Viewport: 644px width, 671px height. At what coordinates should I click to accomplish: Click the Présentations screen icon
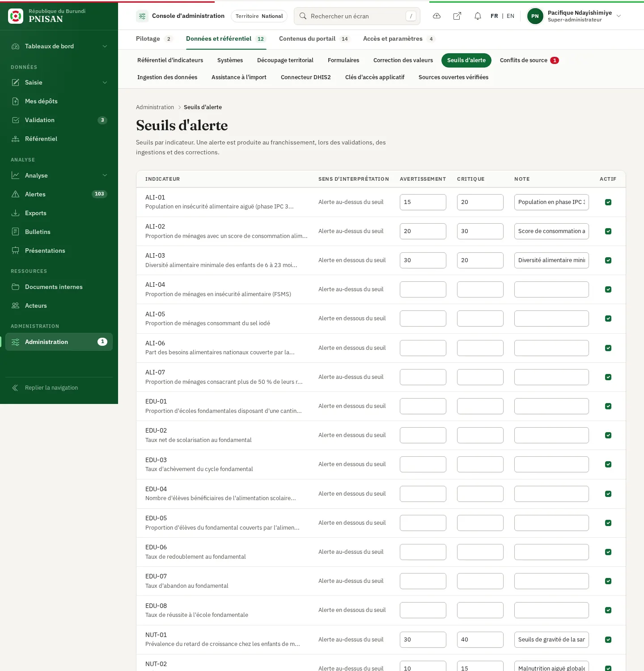coord(16,251)
